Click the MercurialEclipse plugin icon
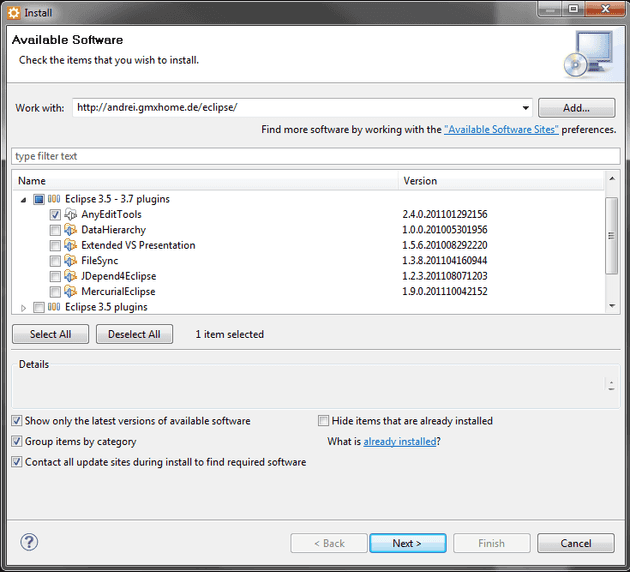Viewport: 630px width, 572px height. coord(71,291)
